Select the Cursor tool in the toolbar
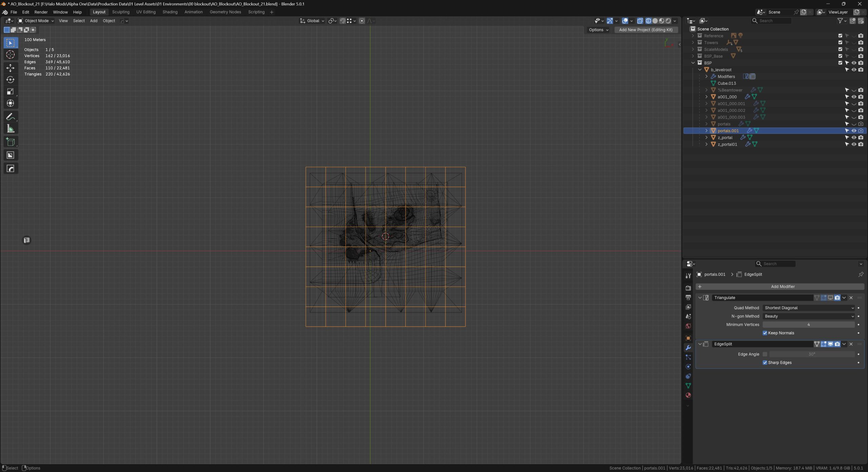Viewport: 868px width, 472px height. tap(10, 55)
